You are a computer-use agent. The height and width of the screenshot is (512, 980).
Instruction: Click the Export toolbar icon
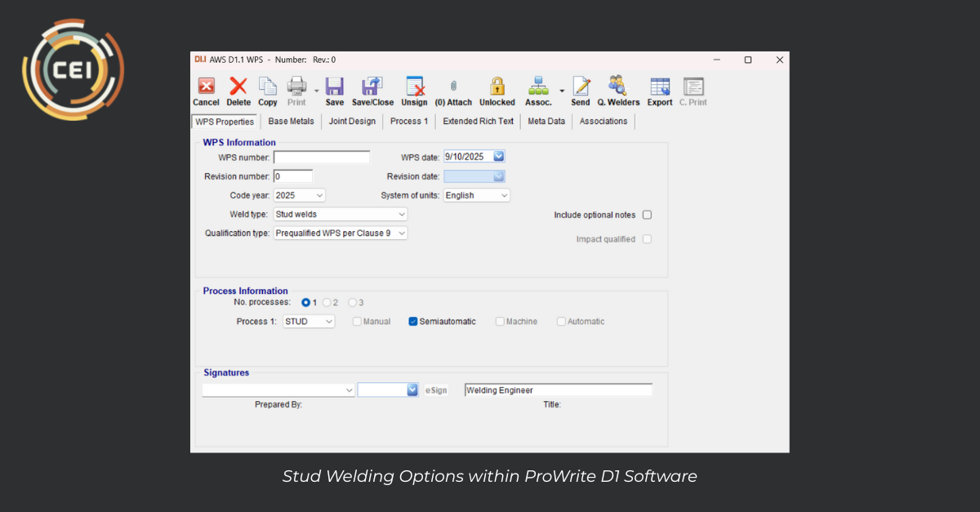point(659,87)
